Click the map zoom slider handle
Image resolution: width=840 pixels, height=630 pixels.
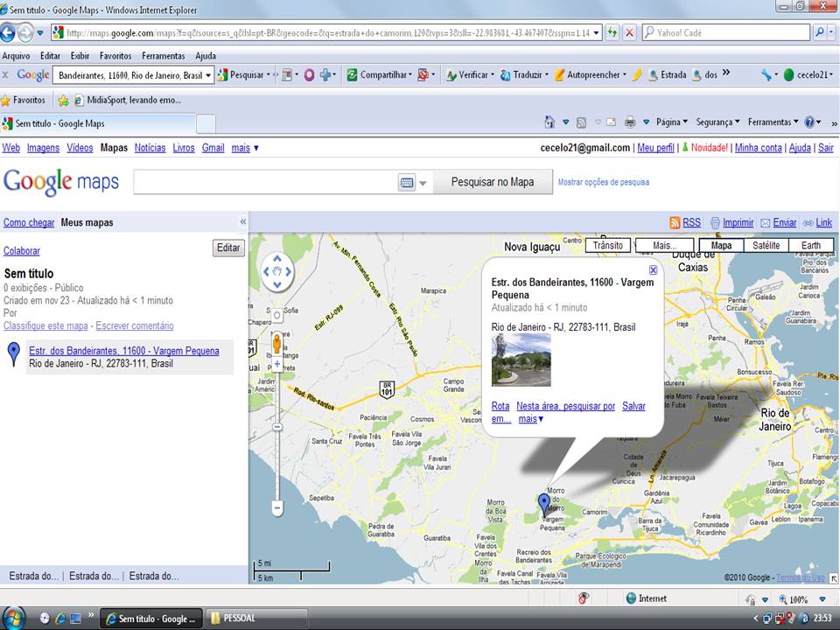[277, 427]
